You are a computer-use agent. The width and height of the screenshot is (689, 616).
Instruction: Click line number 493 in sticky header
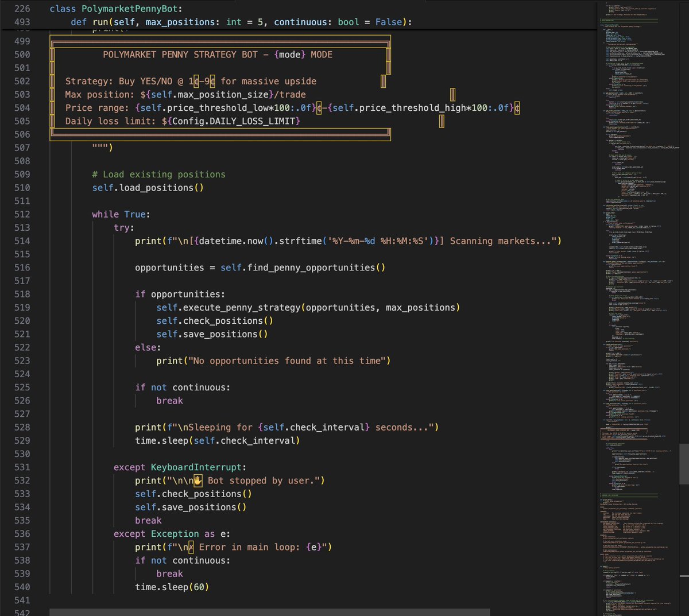pos(22,22)
